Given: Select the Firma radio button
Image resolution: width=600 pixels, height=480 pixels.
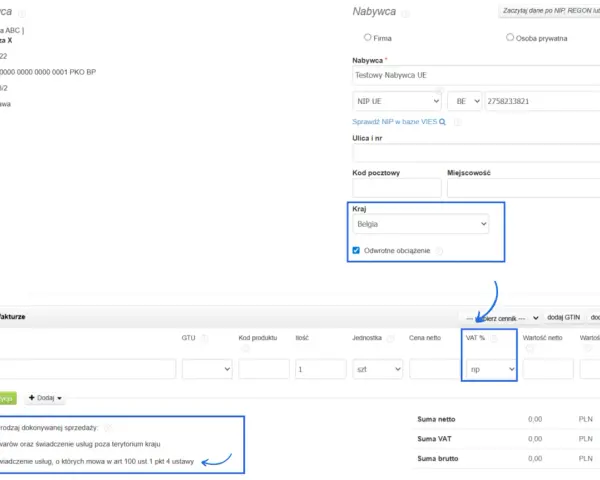Looking at the screenshot, I should click(367, 37).
